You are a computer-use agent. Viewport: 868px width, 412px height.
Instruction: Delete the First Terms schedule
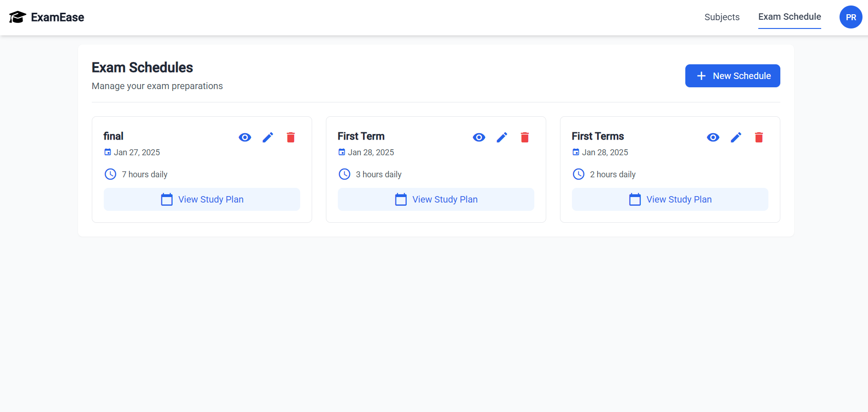click(x=759, y=137)
